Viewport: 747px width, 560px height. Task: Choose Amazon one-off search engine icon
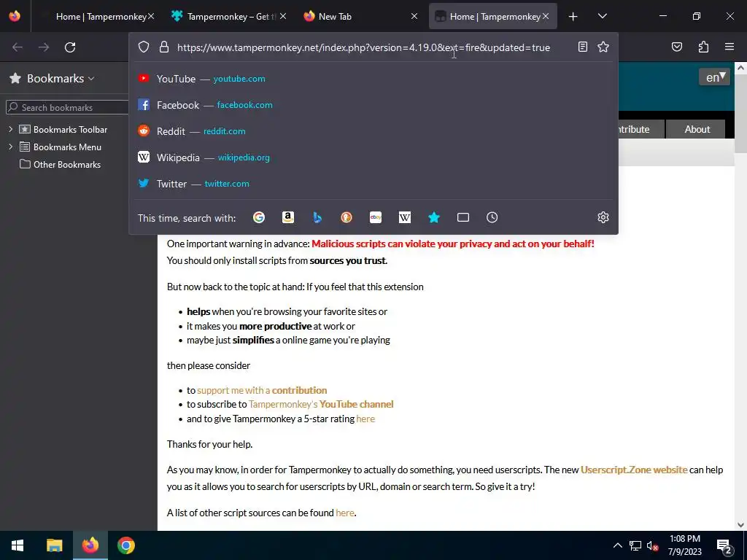(x=287, y=217)
